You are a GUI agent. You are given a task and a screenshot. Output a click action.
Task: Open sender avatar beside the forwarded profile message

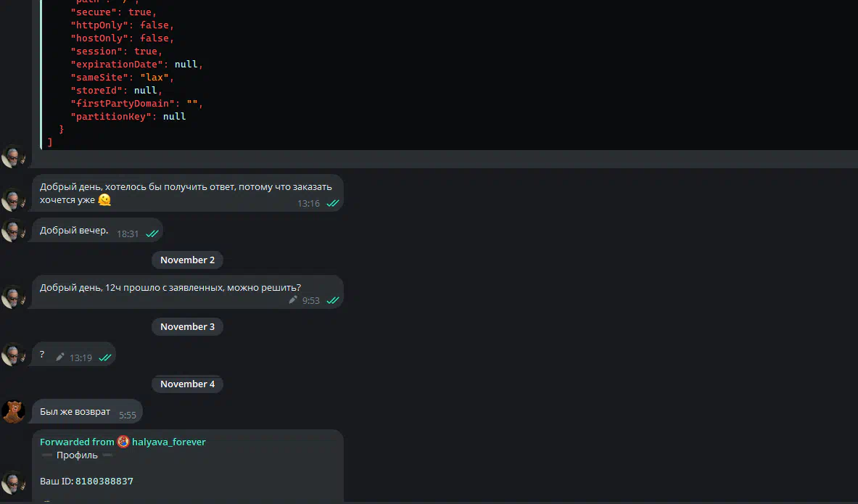(x=13, y=482)
